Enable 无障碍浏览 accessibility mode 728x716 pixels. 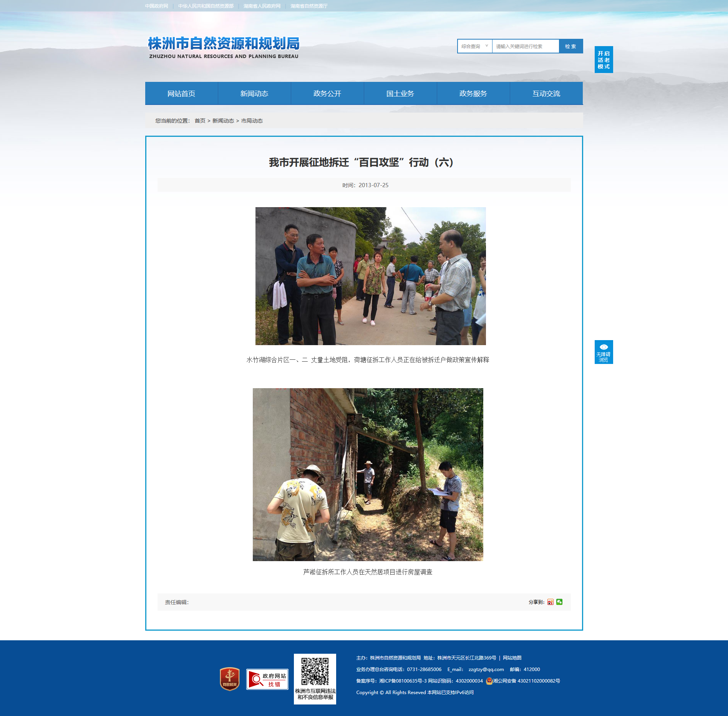tap(604, 352)
